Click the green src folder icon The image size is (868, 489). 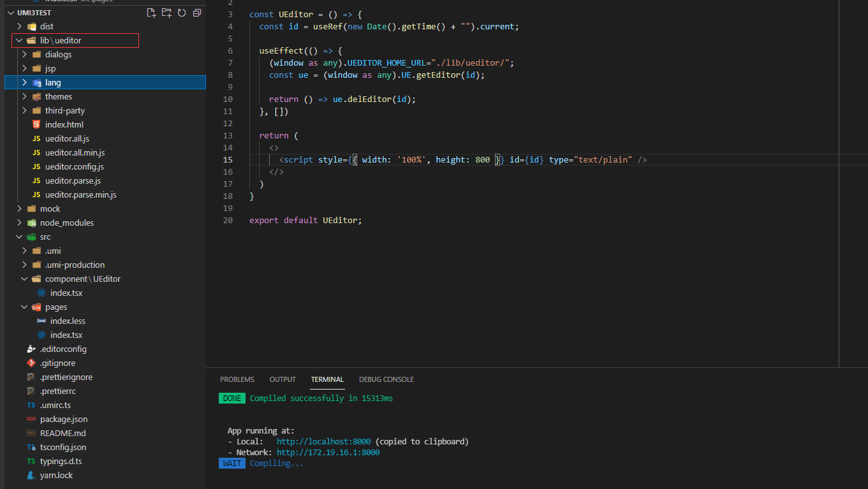click(31, 237)
